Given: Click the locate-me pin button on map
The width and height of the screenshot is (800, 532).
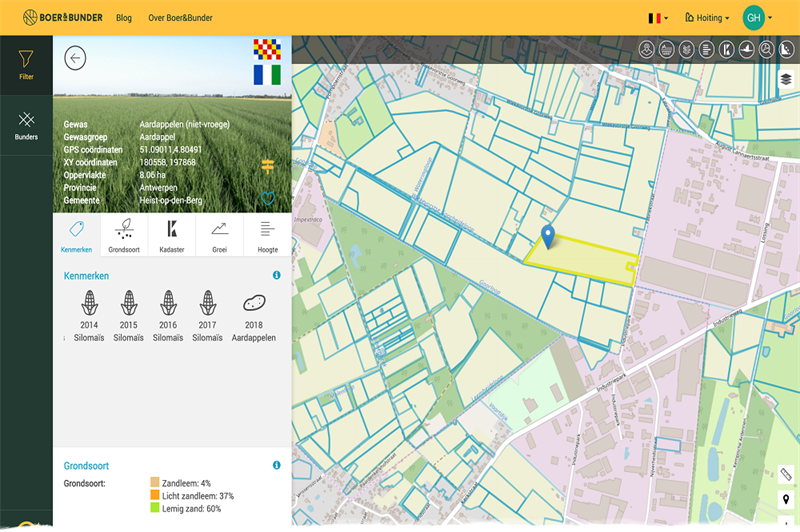Looking at the screenshot, I should pos(786,500).
